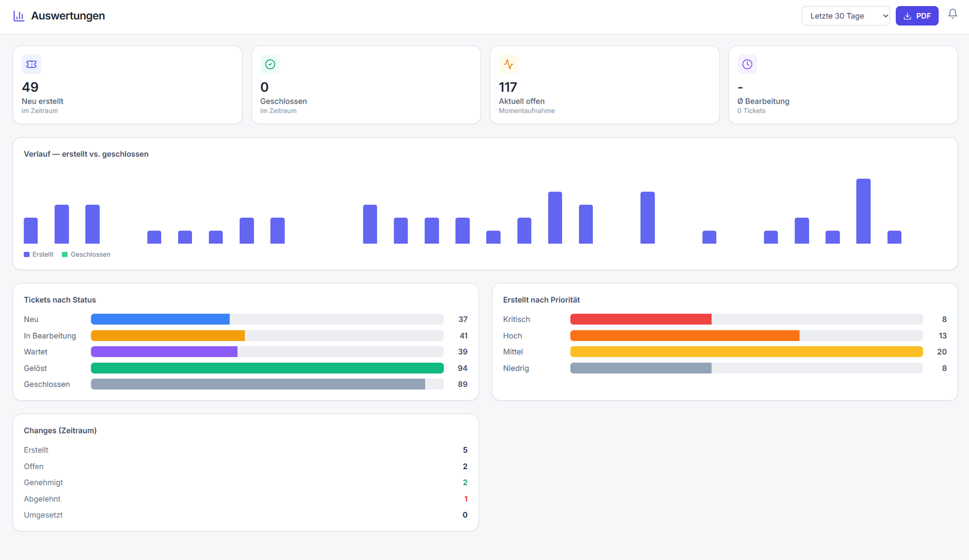Click the grey Niedrig priority bar
Viewport: 969px width, 560px height.
click(x=641, y=368)
